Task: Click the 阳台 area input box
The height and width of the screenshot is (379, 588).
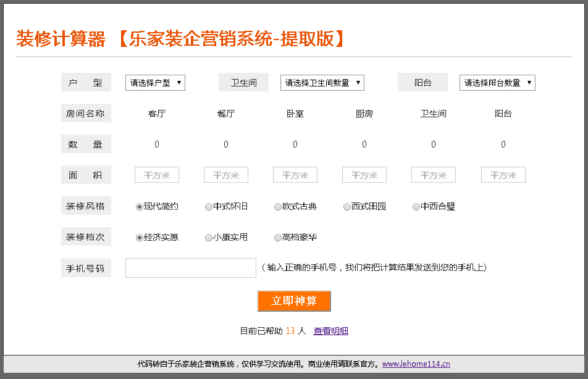Action: (x=503, y=175)
